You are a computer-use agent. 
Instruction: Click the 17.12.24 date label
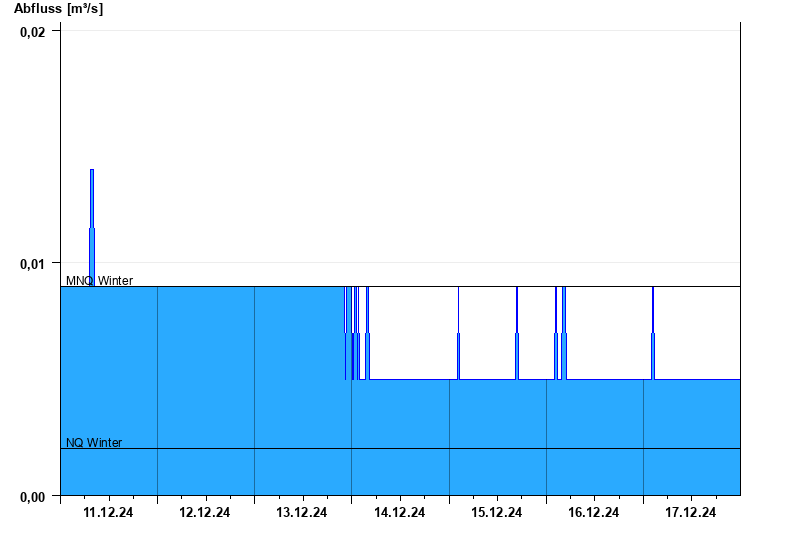(x=690, y=512)
